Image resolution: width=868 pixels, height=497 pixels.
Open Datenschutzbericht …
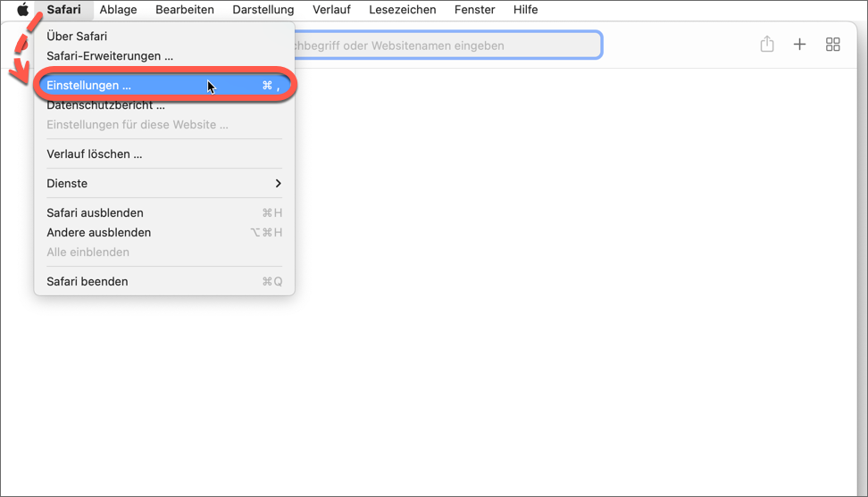click(x=164, y=105)
